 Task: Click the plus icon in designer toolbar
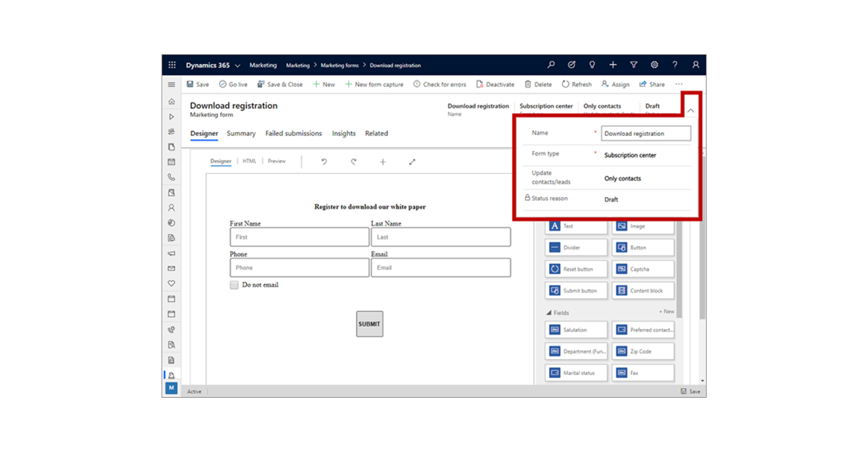tap(382, 162)
